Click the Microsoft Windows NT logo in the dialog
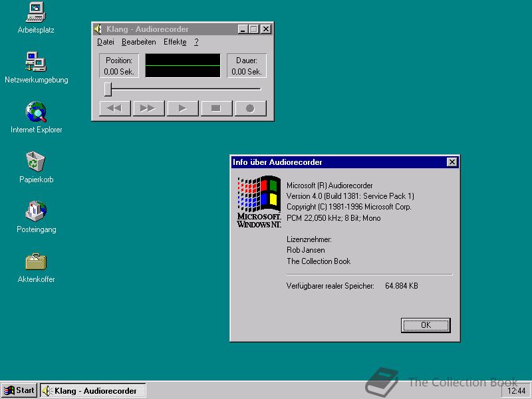 click(259, 201)
